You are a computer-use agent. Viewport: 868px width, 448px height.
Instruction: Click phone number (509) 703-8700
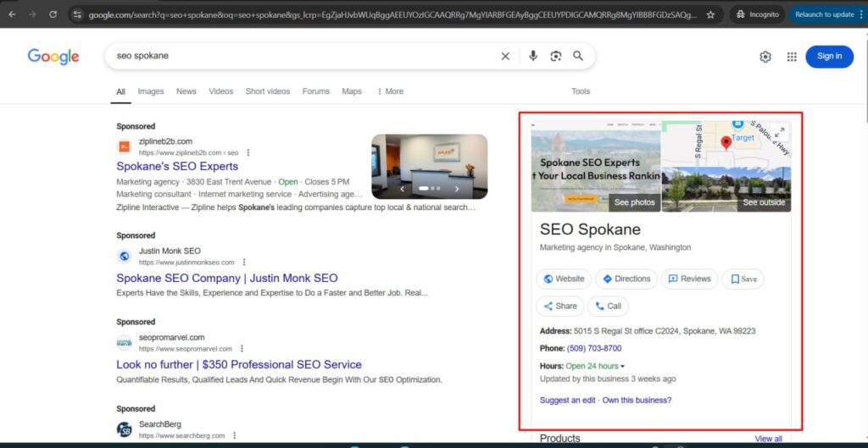pyautogui.click(x=594, y=348)
